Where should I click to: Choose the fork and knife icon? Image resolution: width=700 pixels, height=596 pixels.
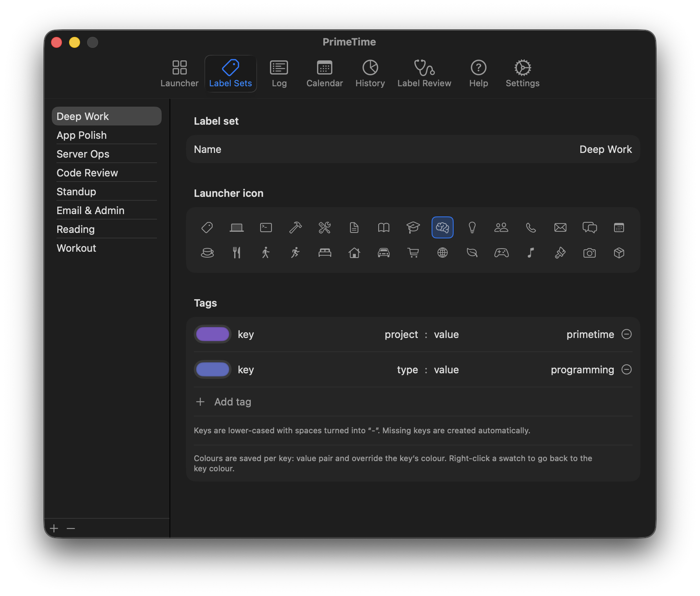pos(237,253)
